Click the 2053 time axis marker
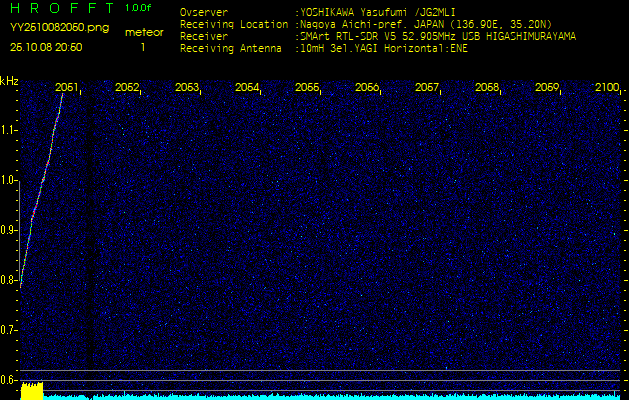 click(x=187, y=88)
